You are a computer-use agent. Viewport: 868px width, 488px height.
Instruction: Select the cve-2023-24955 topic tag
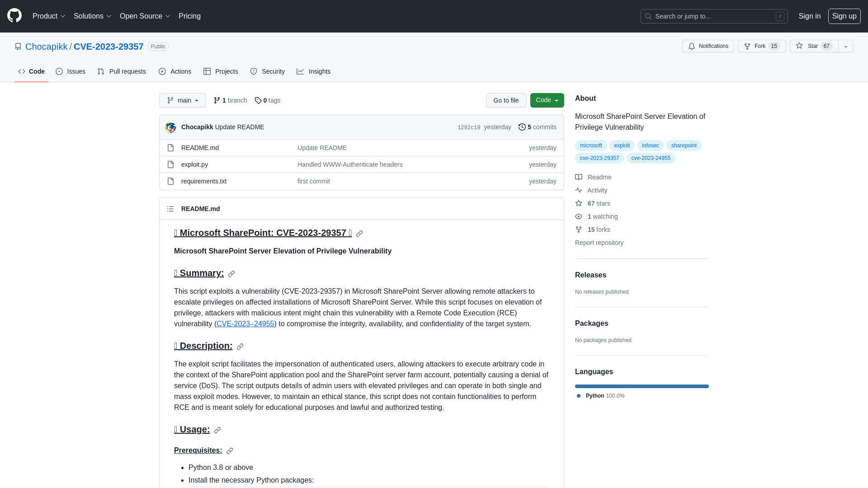tap(651, 158)
